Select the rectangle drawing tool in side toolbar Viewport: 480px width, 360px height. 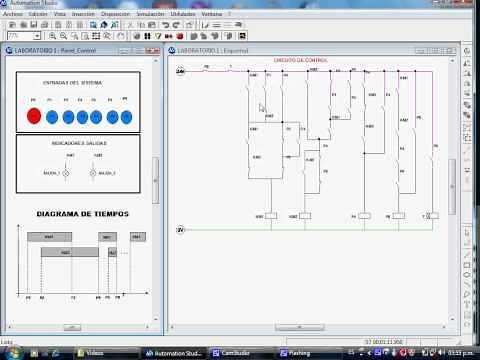point(467,265)
